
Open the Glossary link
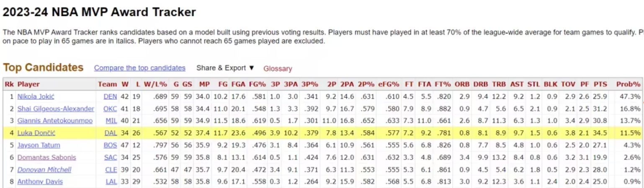coord(278,69)
